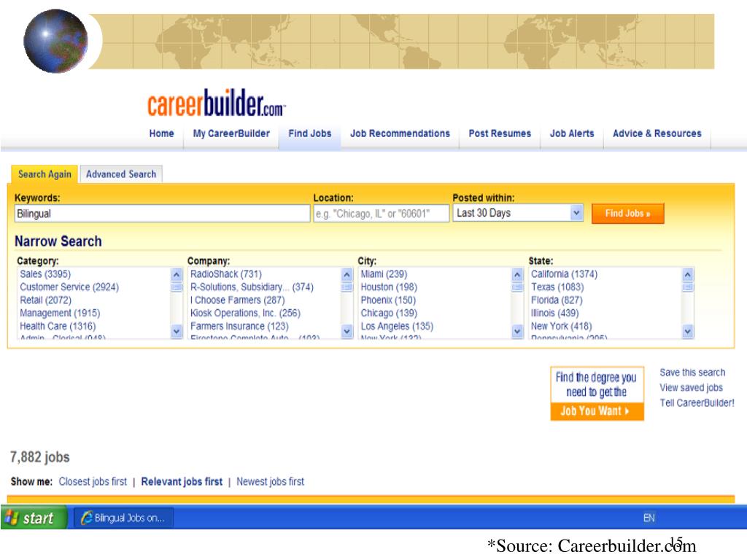Click the EN language indicator
This screenshot has height=560, width=747.
click(649, 518)
